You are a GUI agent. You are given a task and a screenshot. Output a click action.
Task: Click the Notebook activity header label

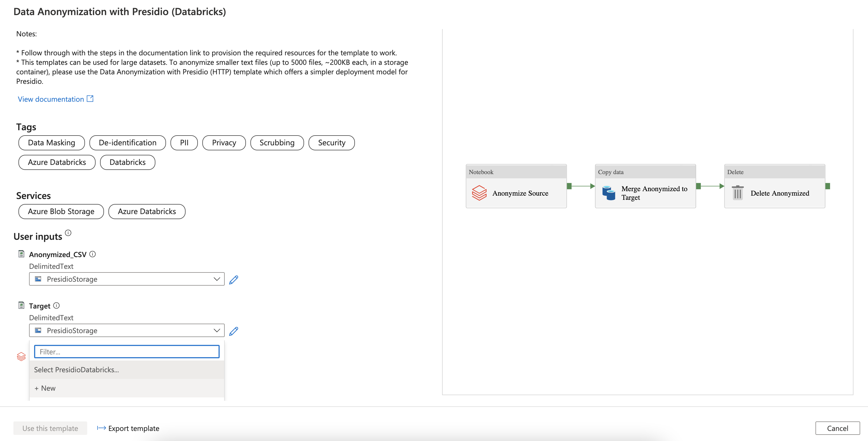coord(481,172)
